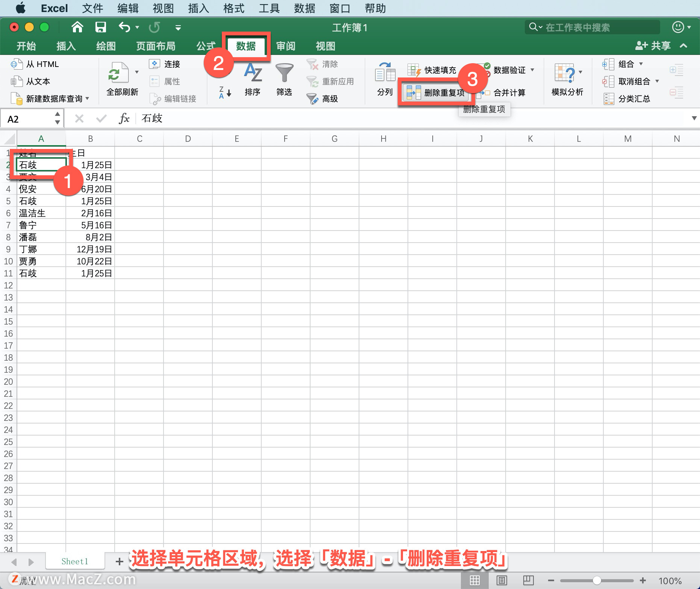700x589 pixels.
Task: Click Hide Detail icon in outline group
Action: pos(676,93)
